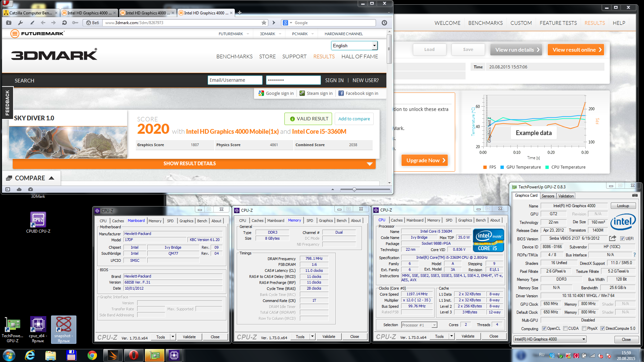The width and height of the screenshot is (644, 362).
Task: Click the Bus Interface question mark
Action: (x=635, y=255)
